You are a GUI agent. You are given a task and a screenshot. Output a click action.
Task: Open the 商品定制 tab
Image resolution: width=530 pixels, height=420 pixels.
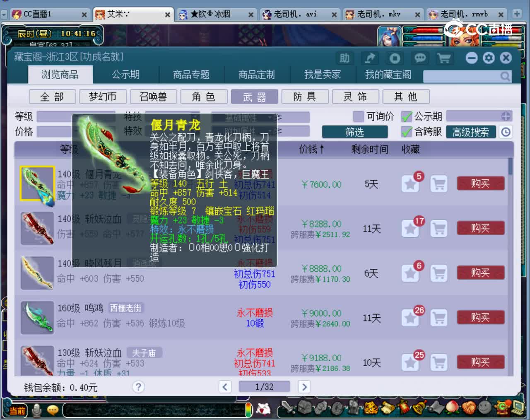(256, 75)
